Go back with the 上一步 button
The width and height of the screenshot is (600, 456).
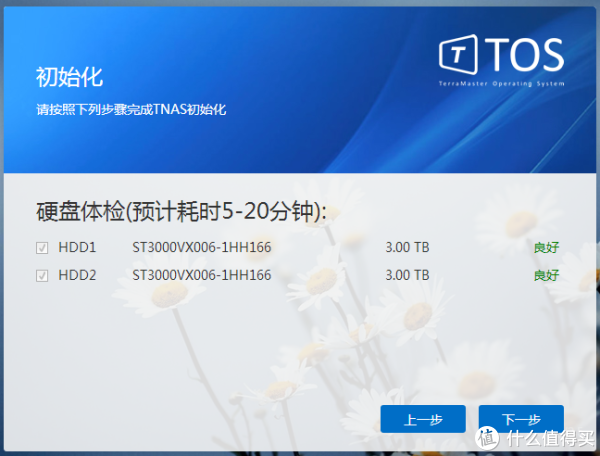coord(423,419)
